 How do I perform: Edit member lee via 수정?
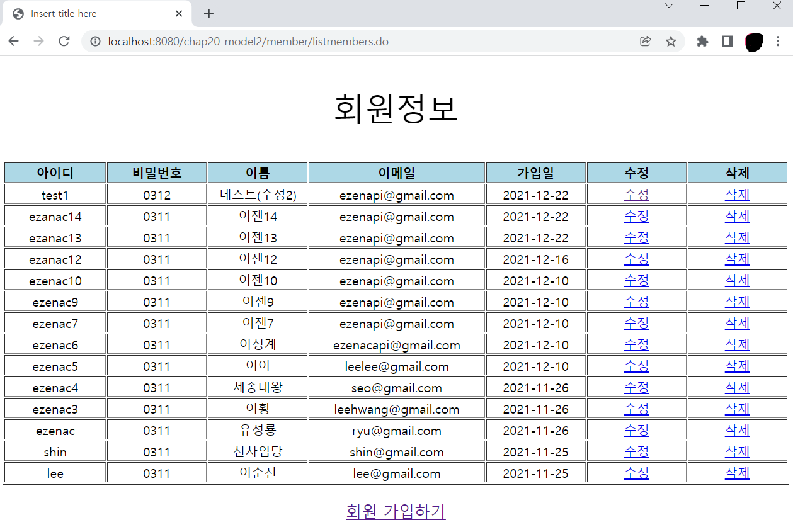point(637,473)
